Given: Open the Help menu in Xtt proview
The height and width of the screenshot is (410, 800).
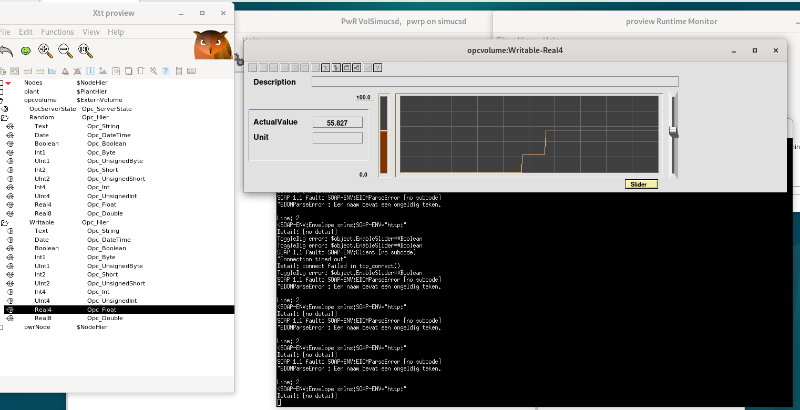Looking at the screenshot, I should [x=116, y=32].
